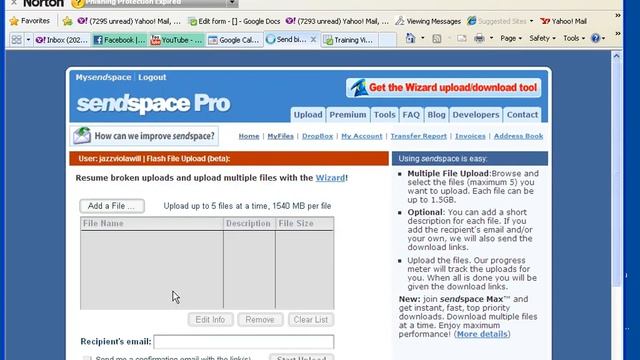Click the Logout link
The width and height of the screenshot is (640, 360).
[x=152, y=77]
